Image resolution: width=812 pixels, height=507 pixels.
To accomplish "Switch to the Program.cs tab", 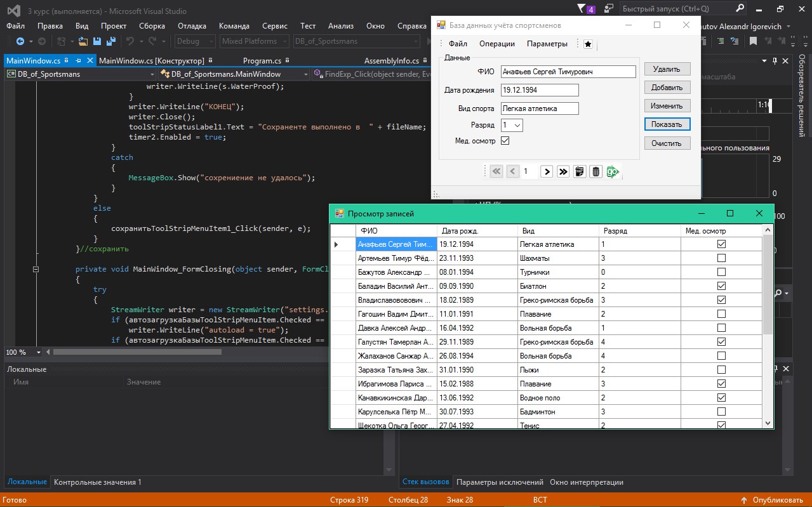I will tap(262, 61).
